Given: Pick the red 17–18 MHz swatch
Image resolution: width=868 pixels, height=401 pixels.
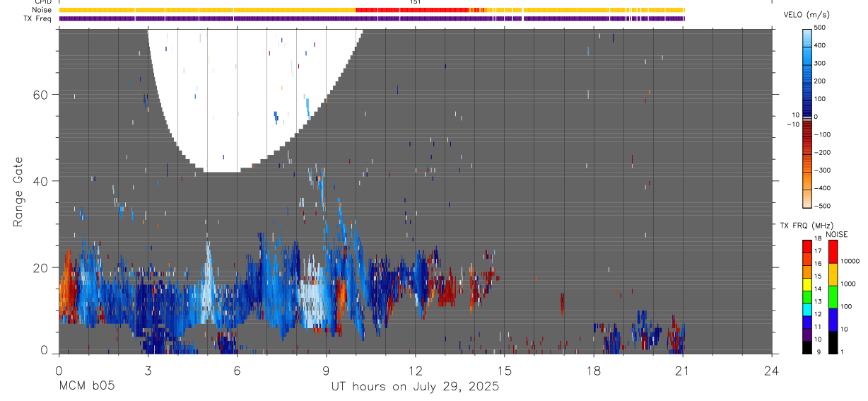Looking at the screenshot, I should coord(807,246).
